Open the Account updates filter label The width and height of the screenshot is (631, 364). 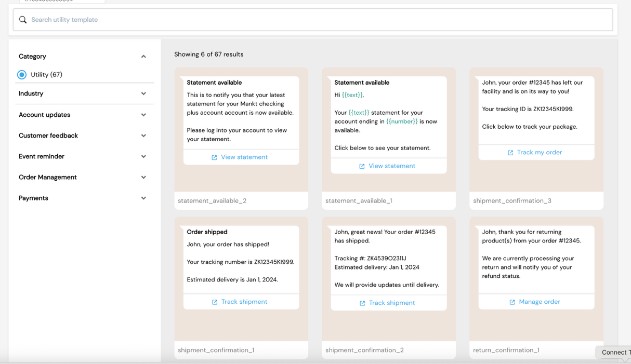point(44,115)
